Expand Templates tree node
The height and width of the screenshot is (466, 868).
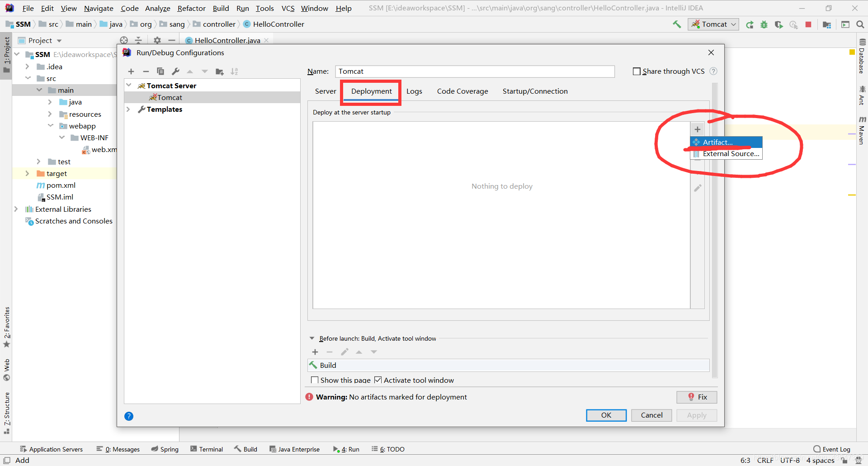128,109
